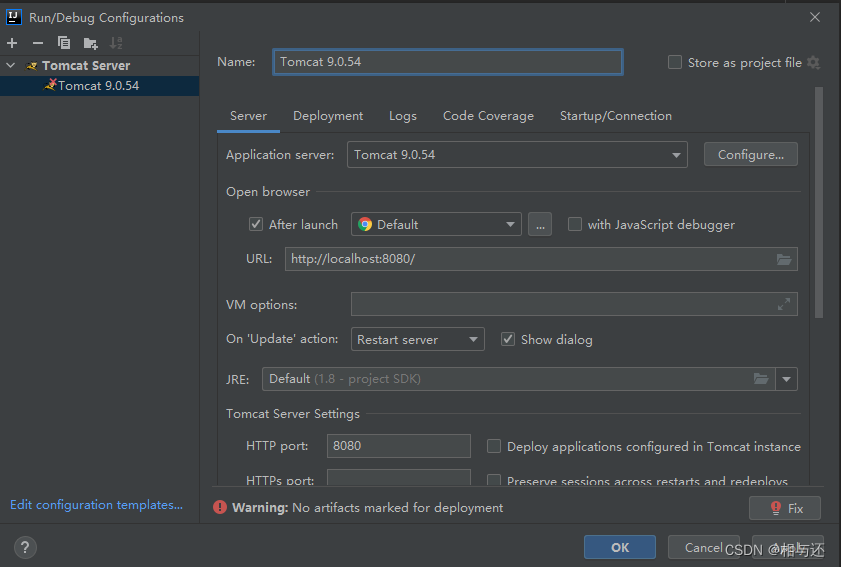Toggle Store as project file checkbox
Image resolution: width=841 pixels, height=567 pixels.
[x=675, y=62]
